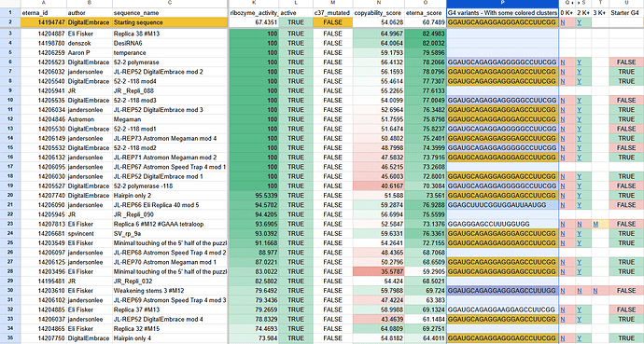Open the M link in Replica 6 row

(x=595, y=225)
